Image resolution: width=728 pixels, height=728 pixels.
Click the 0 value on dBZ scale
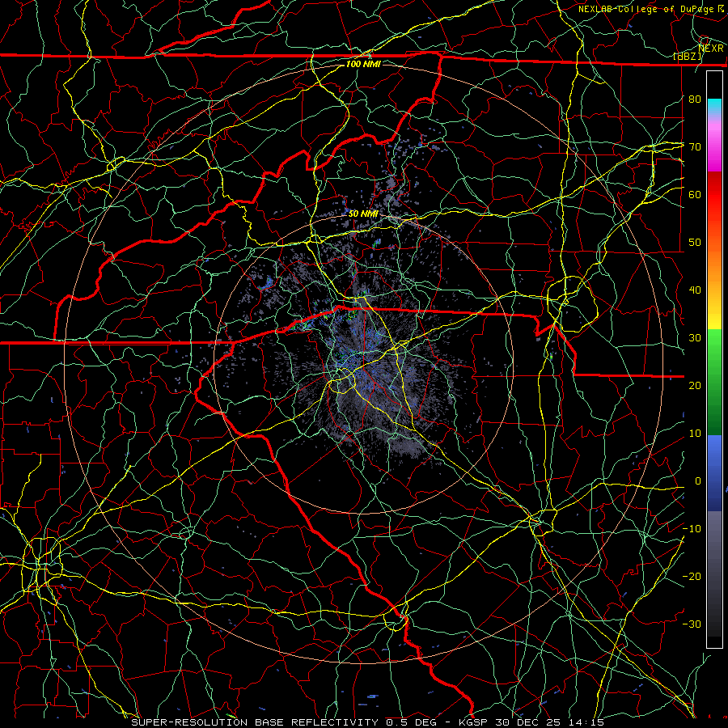point(698,481)
